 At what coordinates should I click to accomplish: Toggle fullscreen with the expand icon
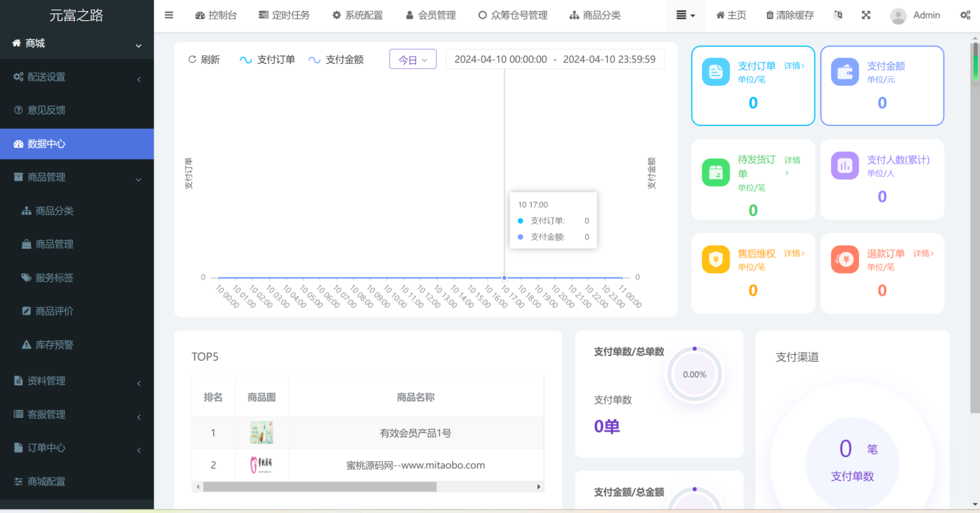866,15
